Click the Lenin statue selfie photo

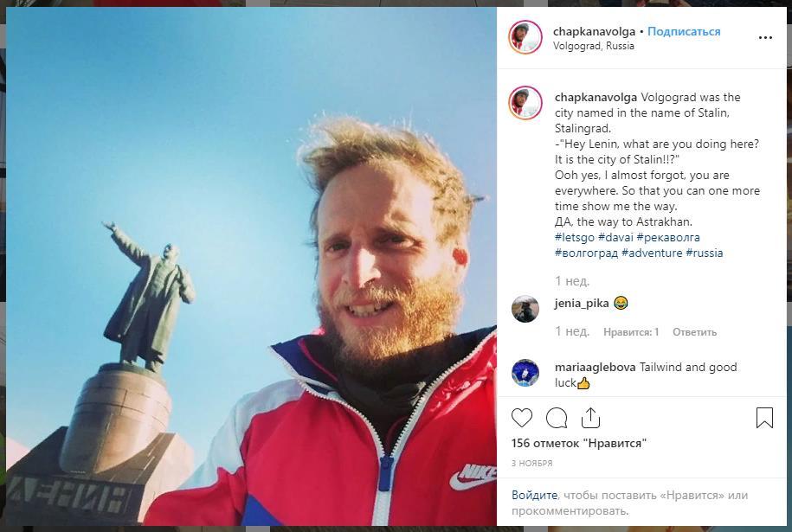pyautogui.click(x=251, y=266)
